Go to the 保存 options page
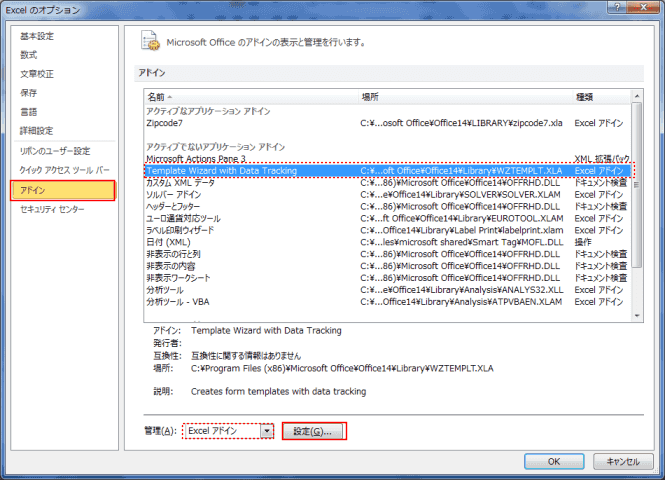 pos(28,93)
